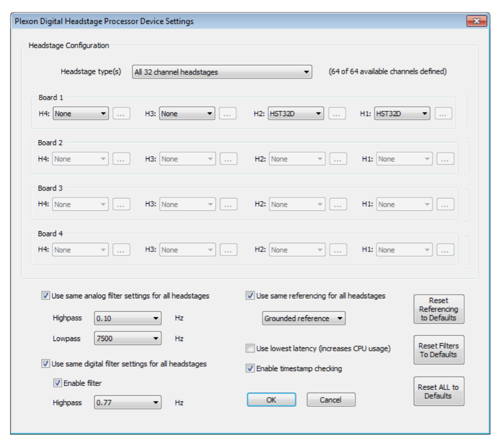Viewport: 499px width, 448px height.
Task: Click the dialog title bar text
Action: click(104, 21)
